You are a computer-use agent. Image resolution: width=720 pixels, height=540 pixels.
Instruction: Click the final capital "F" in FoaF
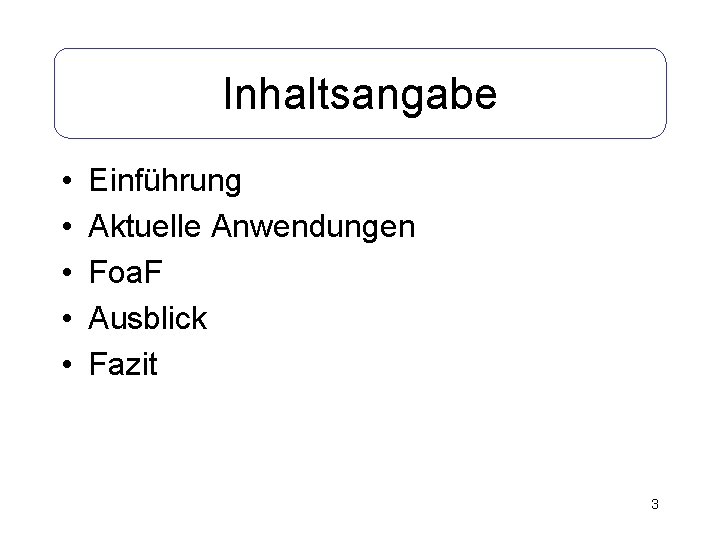[x=153, y=272]
